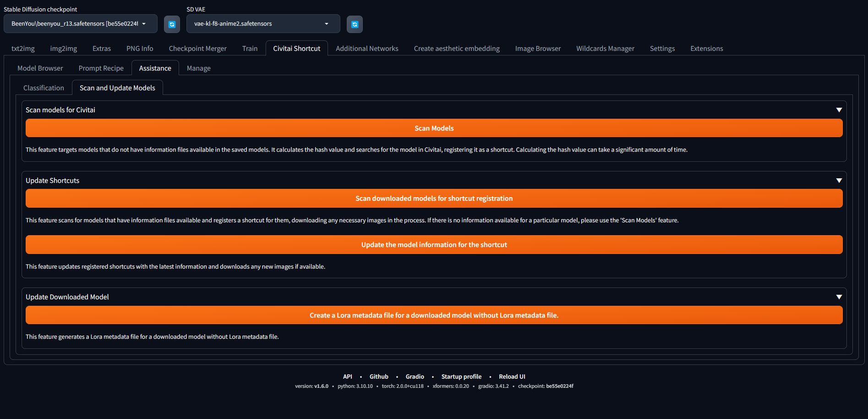Switch to the Prompt Recipe tab

[x=101, y=68]
